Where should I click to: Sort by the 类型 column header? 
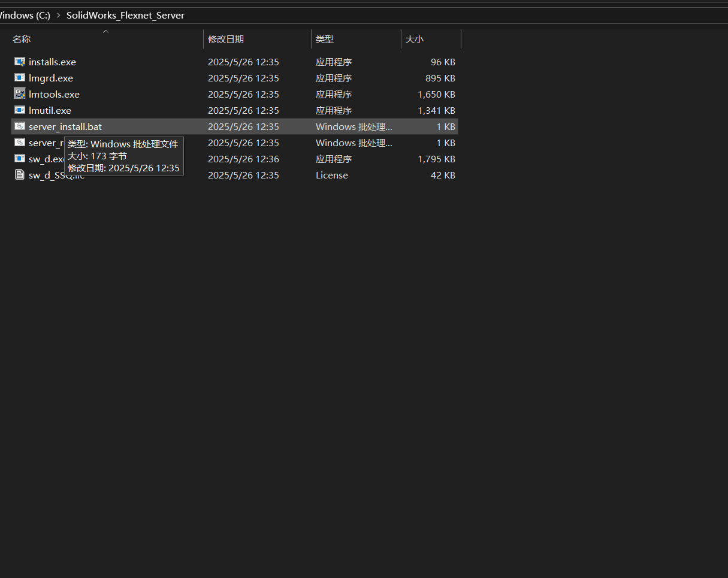click(x=325, y=39)
